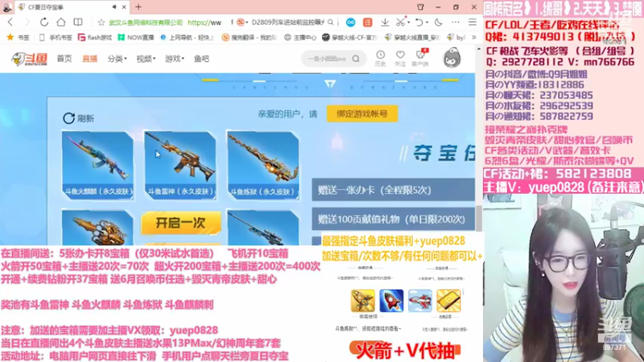644x362 pixels.
Task: Select the golden treasure gift icon
Action: 362,300
